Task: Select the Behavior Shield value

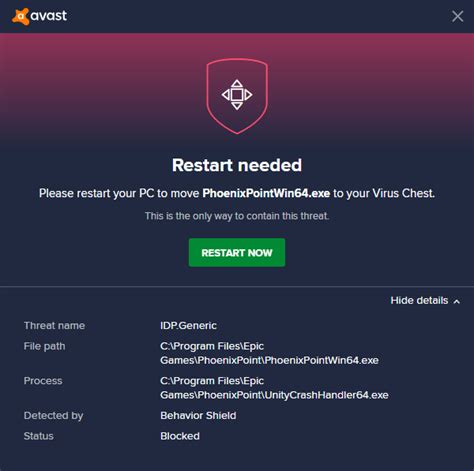Action: tap(198, 416)
